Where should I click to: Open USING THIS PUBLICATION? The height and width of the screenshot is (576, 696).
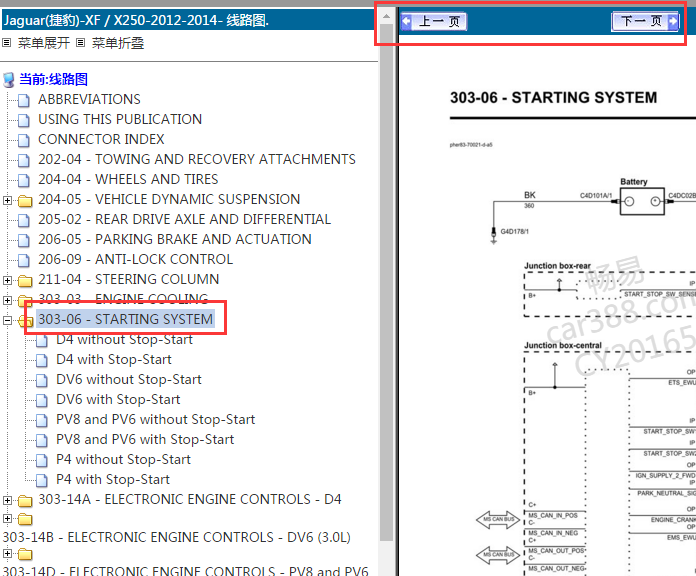(120, 119)
